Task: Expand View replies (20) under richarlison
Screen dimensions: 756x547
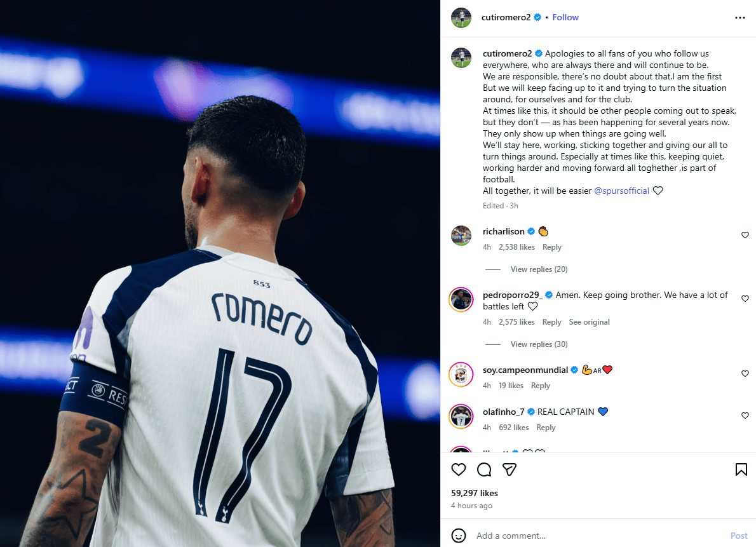Action: pyautogui.click(x=539, y=269)
